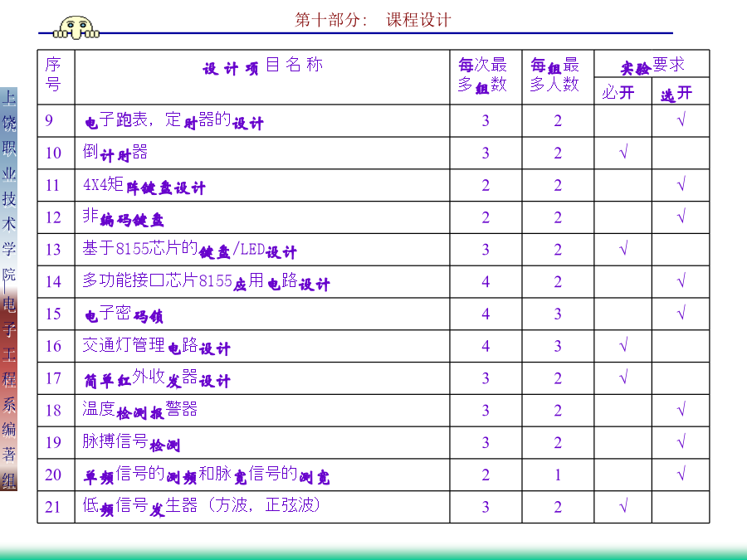This screenshot has width=747, height=560.
Task: Click serial number 20
Action: click(x=53, y=475)
